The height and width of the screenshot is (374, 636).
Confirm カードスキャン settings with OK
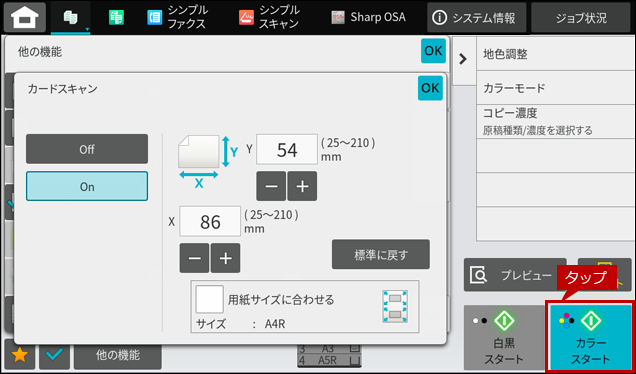pos(430,88)
